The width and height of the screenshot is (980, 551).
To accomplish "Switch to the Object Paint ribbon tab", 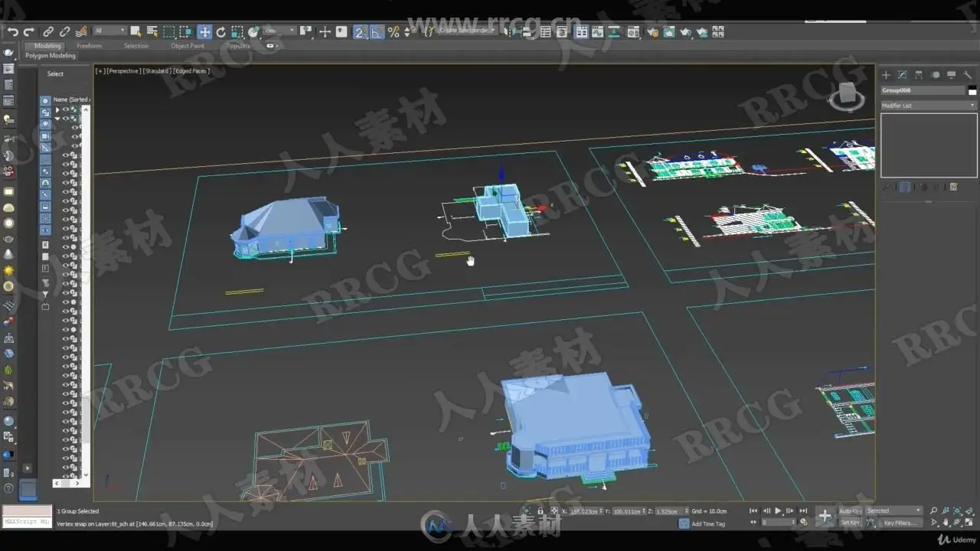I will point(188,46).
